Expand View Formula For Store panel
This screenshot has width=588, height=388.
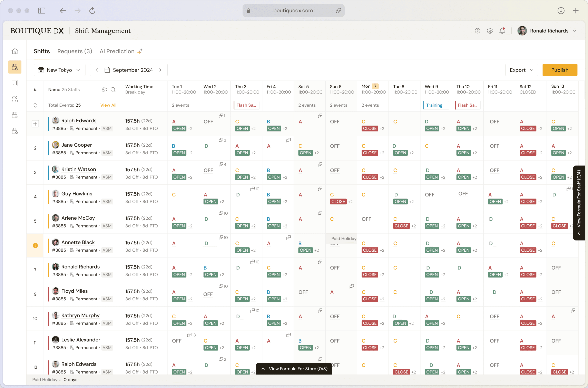coord(294,368)
